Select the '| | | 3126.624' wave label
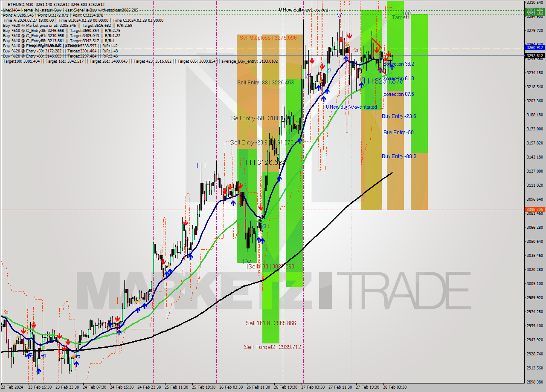The image size is (546, 392). [x=265, y=162]
